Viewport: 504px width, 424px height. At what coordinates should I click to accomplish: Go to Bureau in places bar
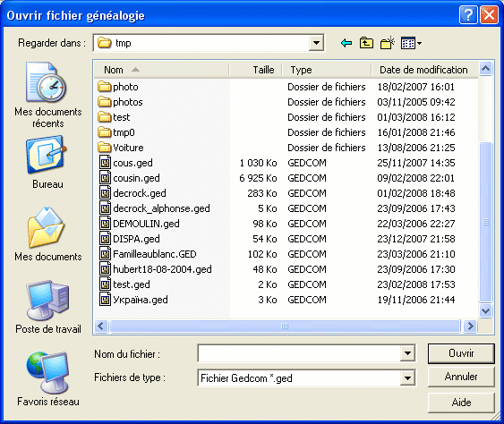coord(47,162)
